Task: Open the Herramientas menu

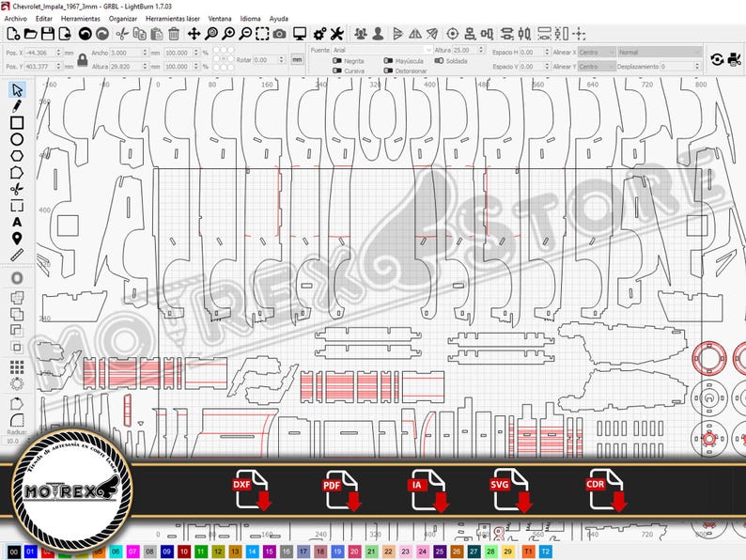Action: [x=81, y=19]
